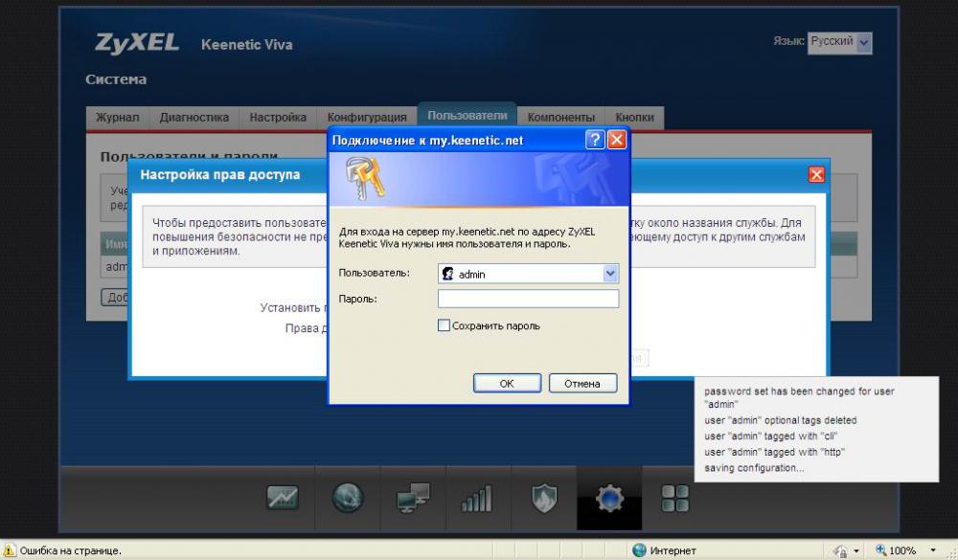Click the "saving configuration..." notification line
958x560 pixels.
pyautogui.click(x=754, y=468)
